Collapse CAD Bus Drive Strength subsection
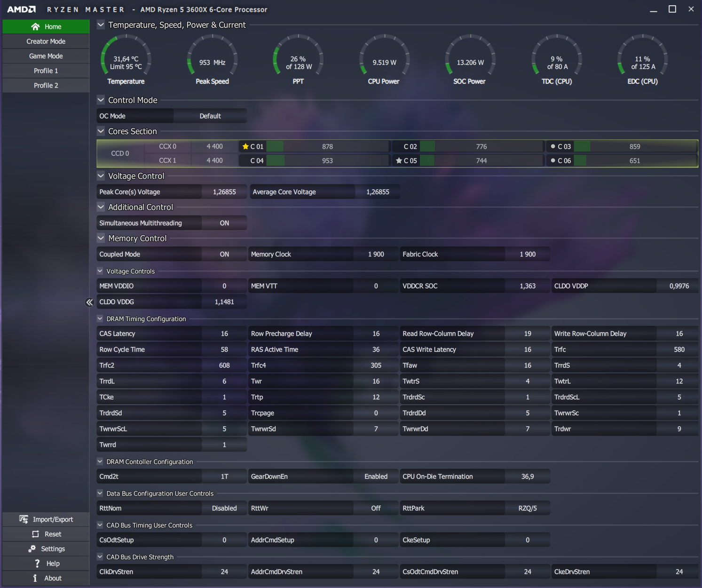Screen dimensions: 702x588 pyautogui.click(x=100, y=556)
